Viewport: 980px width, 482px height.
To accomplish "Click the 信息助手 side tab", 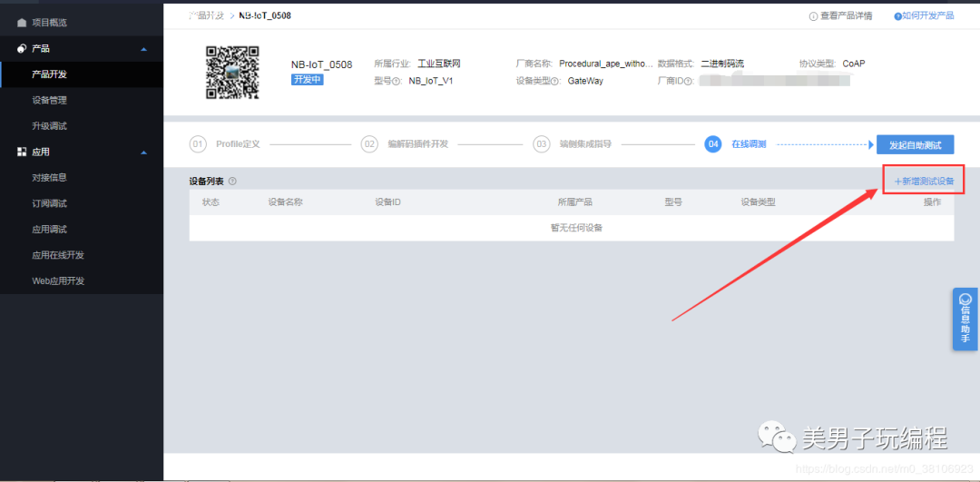I will (x=965, y=319).
